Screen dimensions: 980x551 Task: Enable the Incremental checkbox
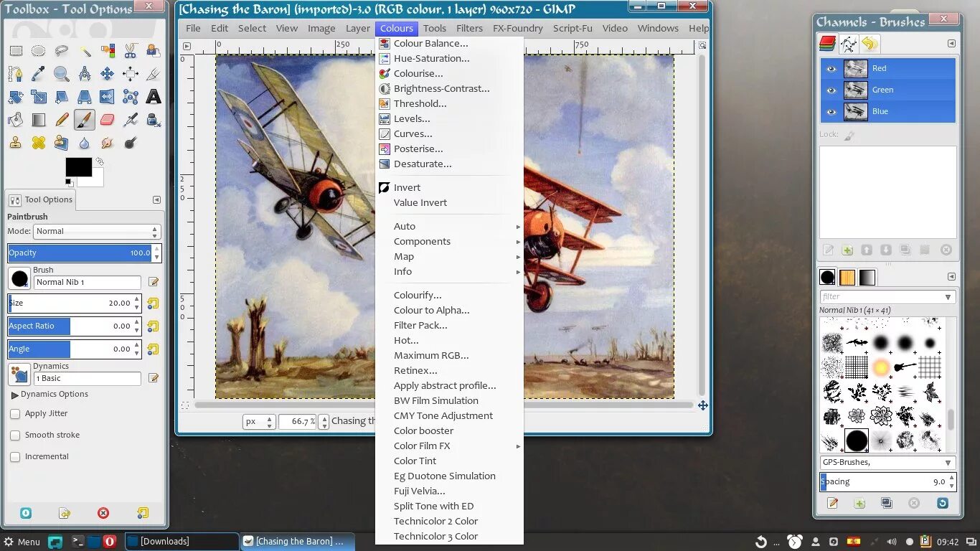tap(15, 457)
